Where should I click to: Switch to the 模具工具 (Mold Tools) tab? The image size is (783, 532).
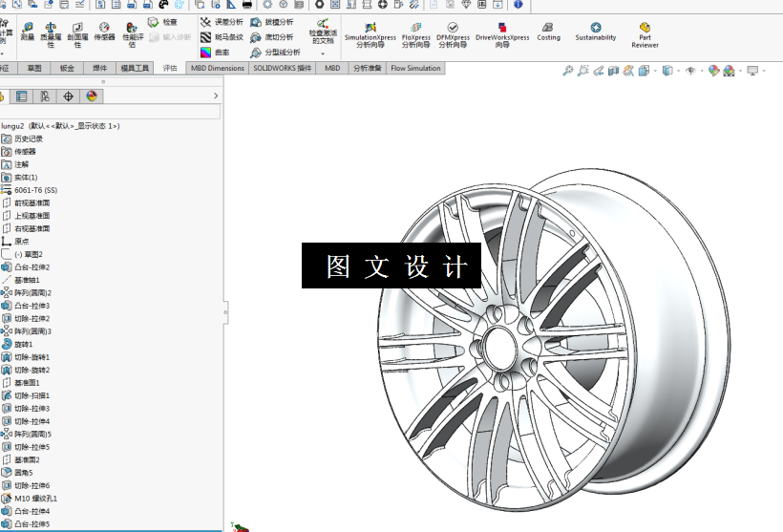coord(135,68)
